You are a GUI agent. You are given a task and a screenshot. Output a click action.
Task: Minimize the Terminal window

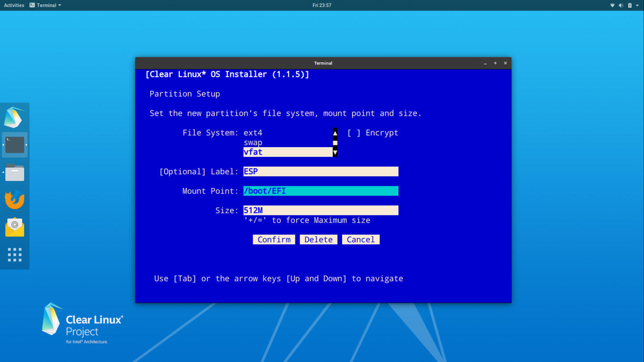click(485, 63)
